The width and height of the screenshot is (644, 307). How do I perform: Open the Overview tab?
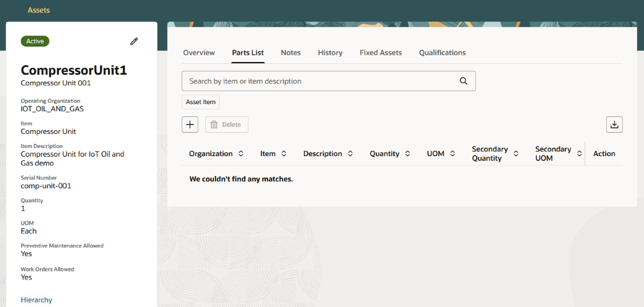pos(199,53)
